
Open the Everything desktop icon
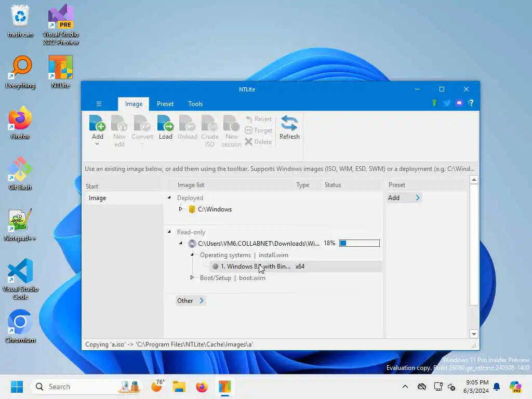click(20, 72)
